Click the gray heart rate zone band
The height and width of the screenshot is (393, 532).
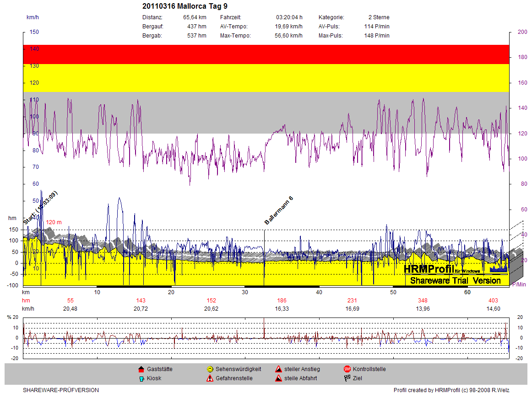[266, 112]
